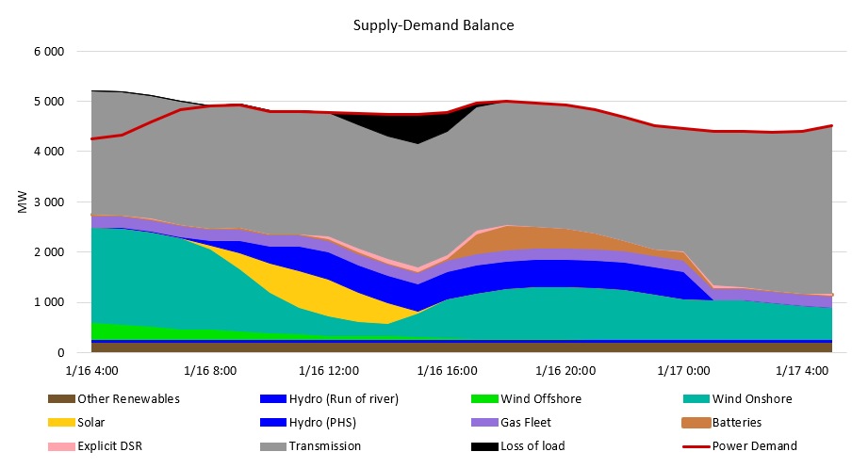Click the Batteries orange legend swatch
The image size is (868, 468).
(x=696, y=423)
